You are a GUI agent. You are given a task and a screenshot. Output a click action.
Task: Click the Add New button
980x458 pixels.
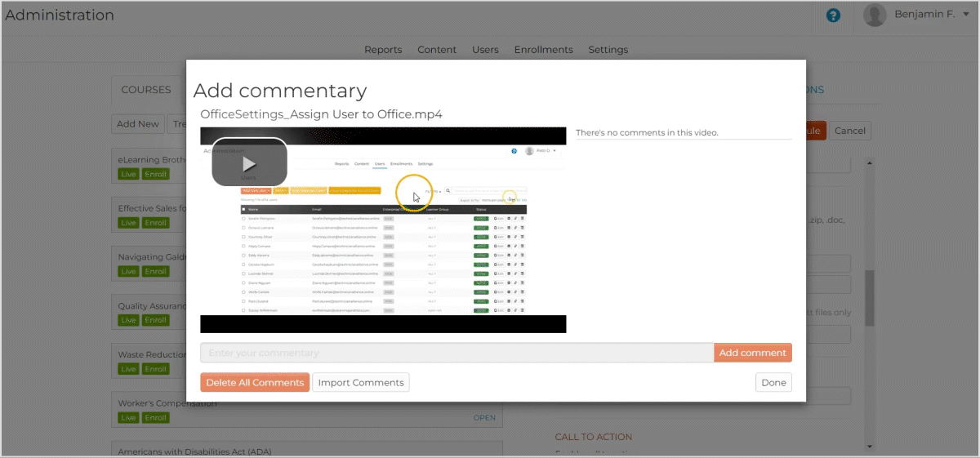[138, 124]
